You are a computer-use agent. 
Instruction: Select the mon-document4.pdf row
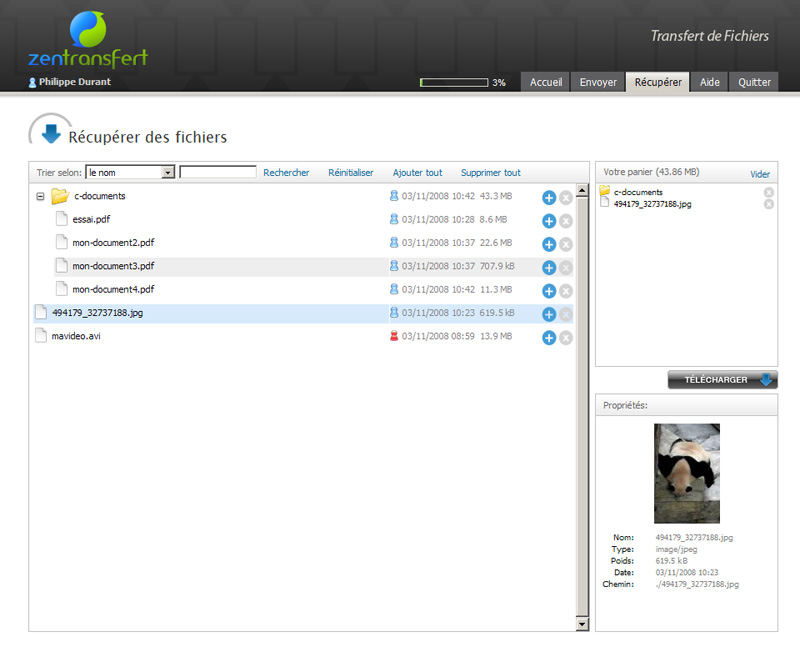click(x=313, y=289)
